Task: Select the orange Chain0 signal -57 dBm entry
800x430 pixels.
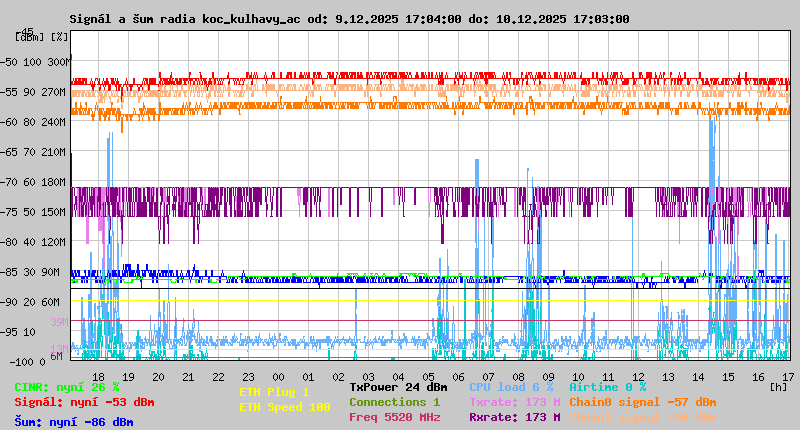Action: pos(643,402)
